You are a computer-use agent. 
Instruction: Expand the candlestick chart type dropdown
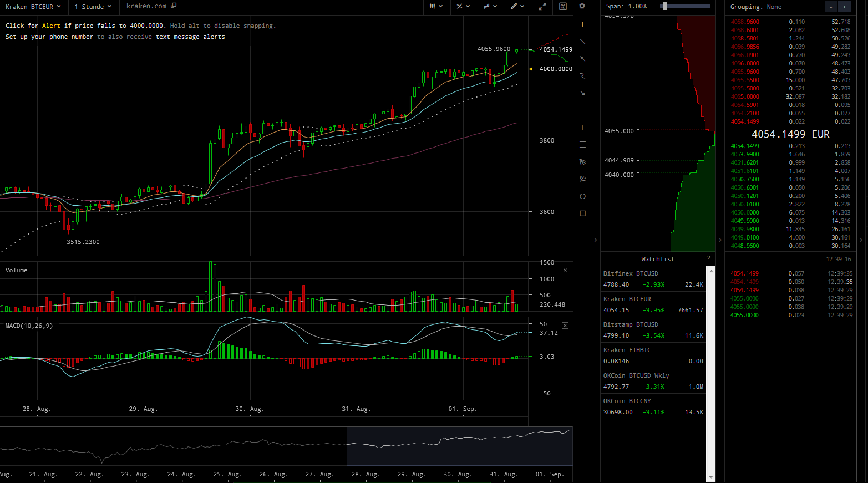436,7
